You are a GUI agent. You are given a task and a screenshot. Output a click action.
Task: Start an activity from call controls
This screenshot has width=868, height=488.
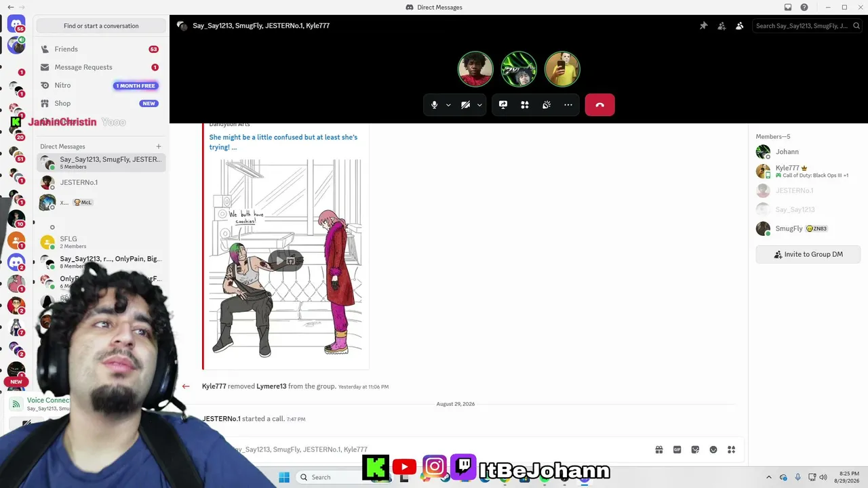coord(525,105)
